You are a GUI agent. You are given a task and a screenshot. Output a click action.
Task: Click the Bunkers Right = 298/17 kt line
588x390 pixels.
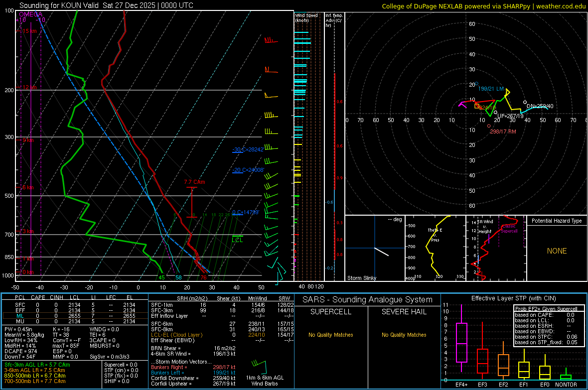(193, 367)
